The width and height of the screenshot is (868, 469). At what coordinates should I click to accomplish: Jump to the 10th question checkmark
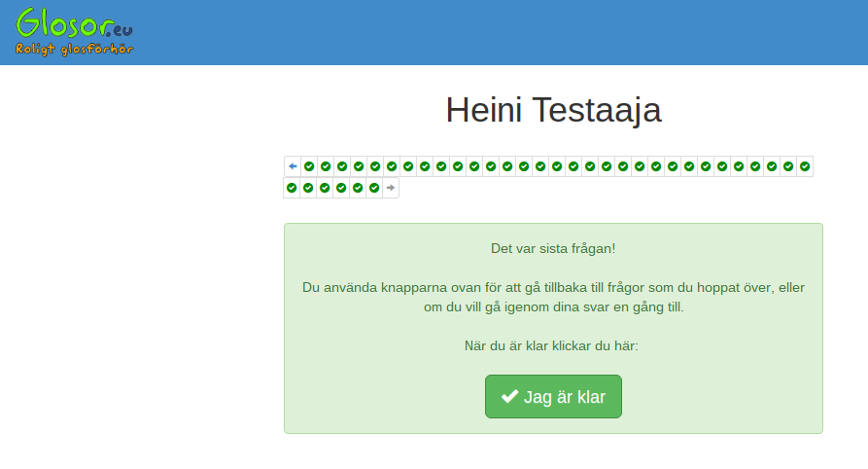coord(458,166)
